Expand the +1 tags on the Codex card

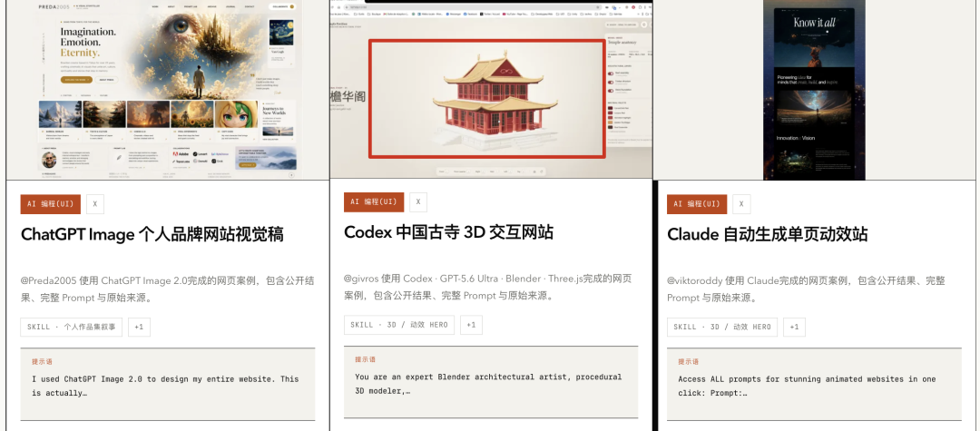pos(471,325)
